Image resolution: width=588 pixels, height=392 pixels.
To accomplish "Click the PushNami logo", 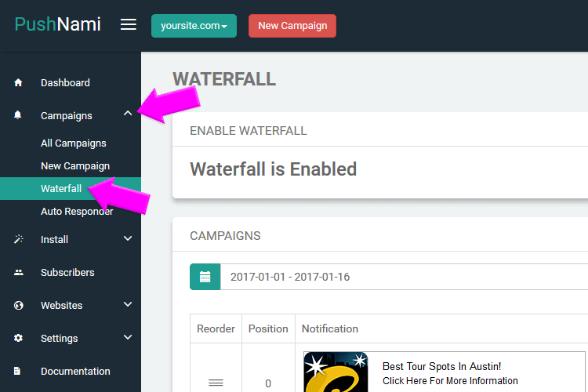I will click(58, 24).
